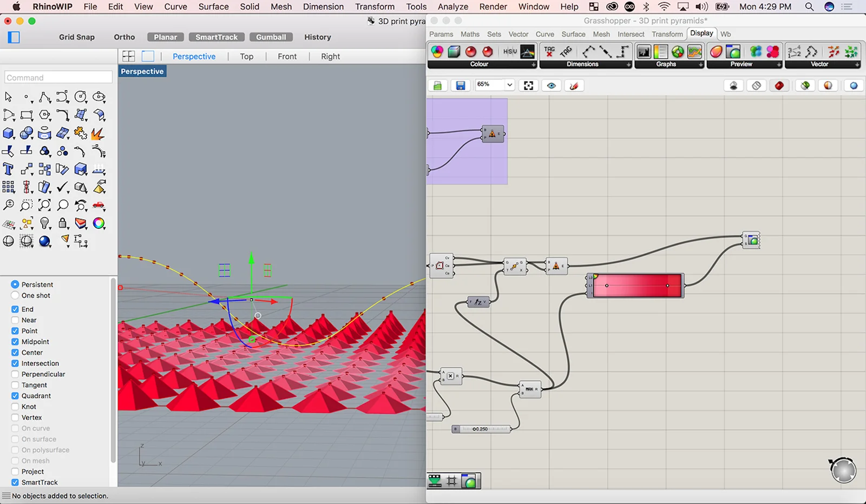Image resolution: width=866 pixels, height=504 pixels.
Task: Switch to the Top viewport tab
Action: tap(247, 56)
